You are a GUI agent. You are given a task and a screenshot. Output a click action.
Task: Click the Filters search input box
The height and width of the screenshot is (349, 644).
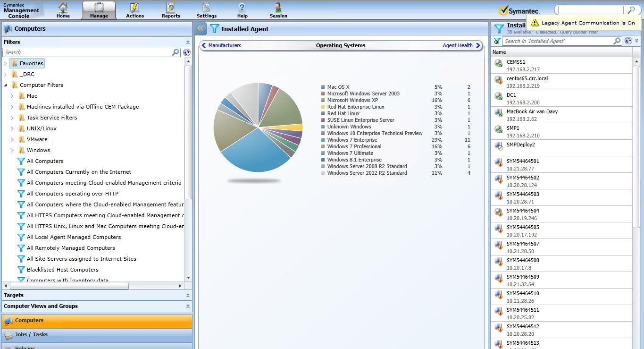pyautogui.click(x=88, y=52)
